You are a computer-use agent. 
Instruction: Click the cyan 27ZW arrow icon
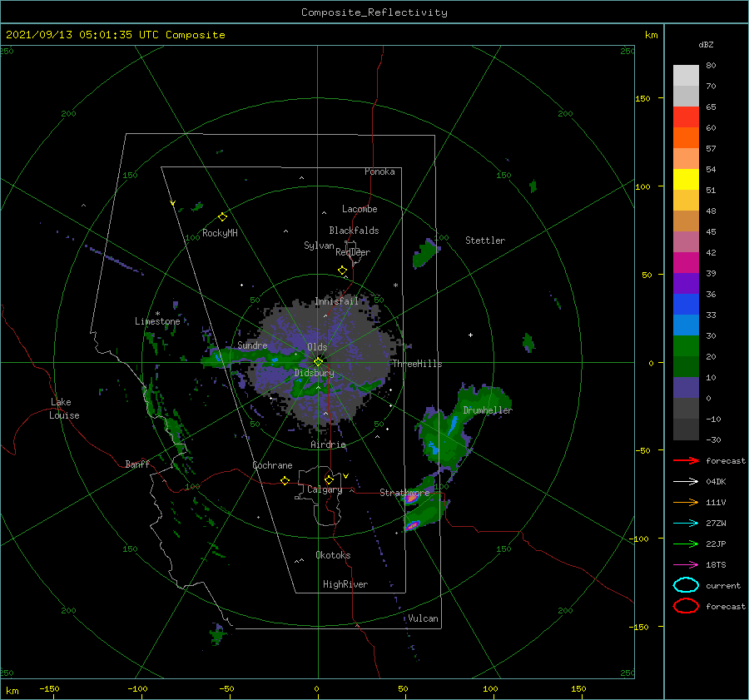[x=686, y=524]
